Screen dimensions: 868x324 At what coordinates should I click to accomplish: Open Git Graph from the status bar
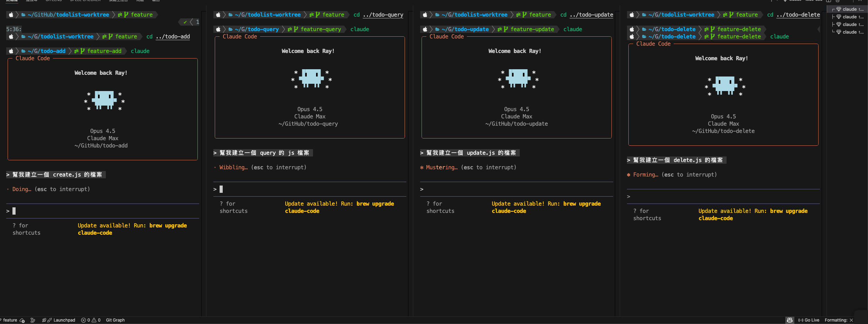pos(115,320)
